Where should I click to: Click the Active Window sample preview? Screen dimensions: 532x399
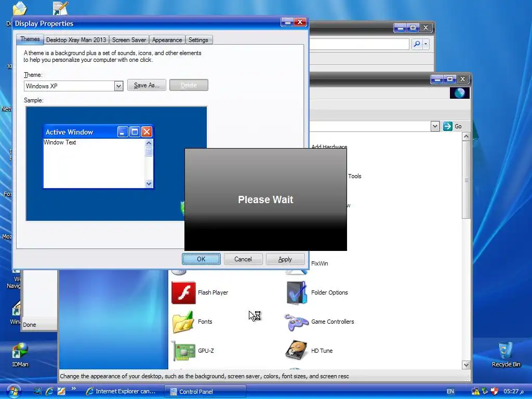coord(98,156)
